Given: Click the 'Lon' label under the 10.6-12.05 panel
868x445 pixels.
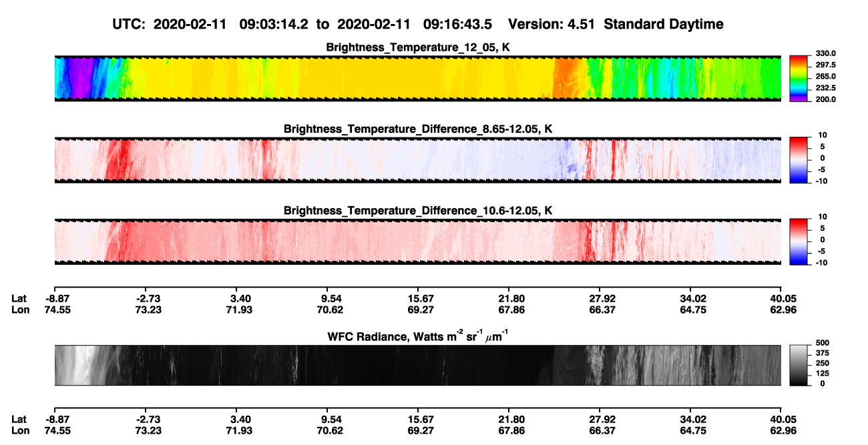Looking at the screenshot, I should 20,309.
